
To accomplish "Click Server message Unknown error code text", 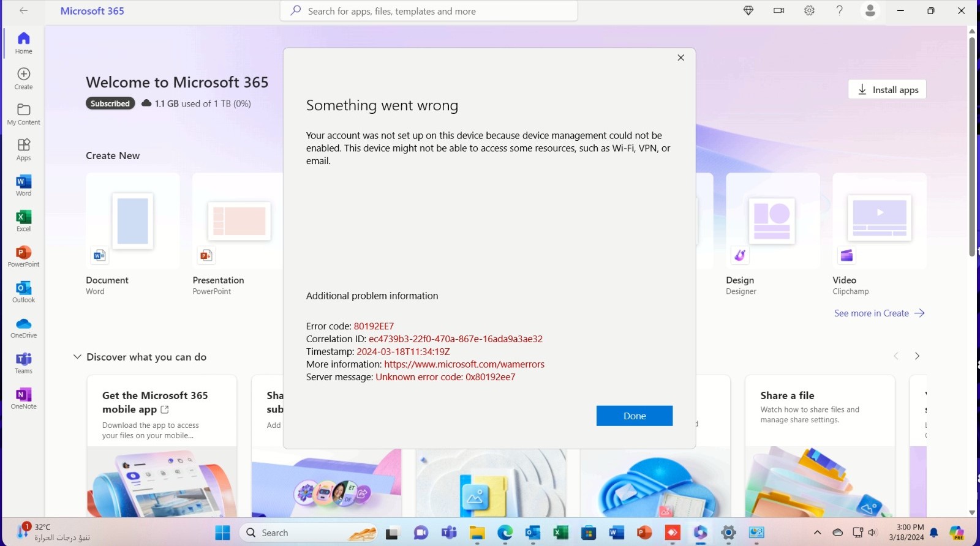I will point(445,377).
